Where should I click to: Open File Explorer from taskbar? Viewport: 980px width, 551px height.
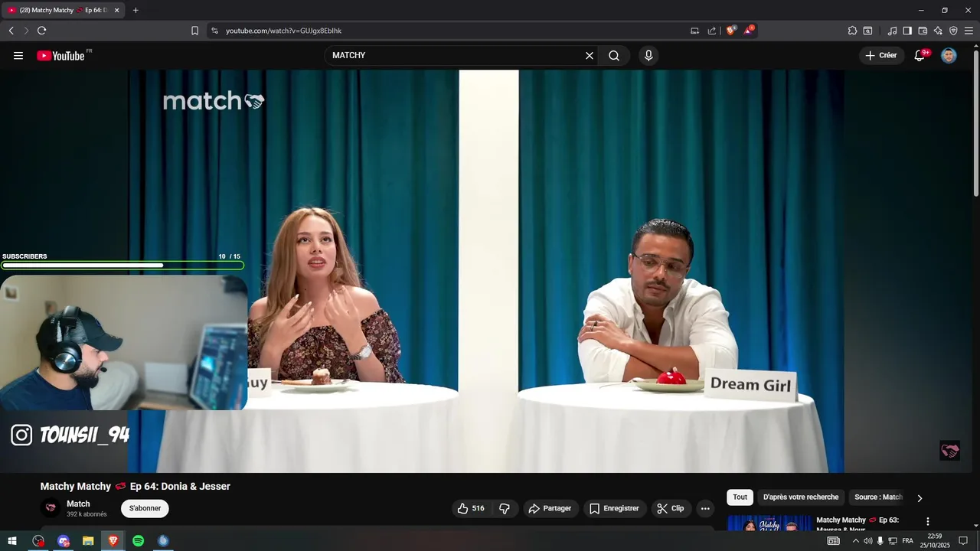tap(88, 541)
